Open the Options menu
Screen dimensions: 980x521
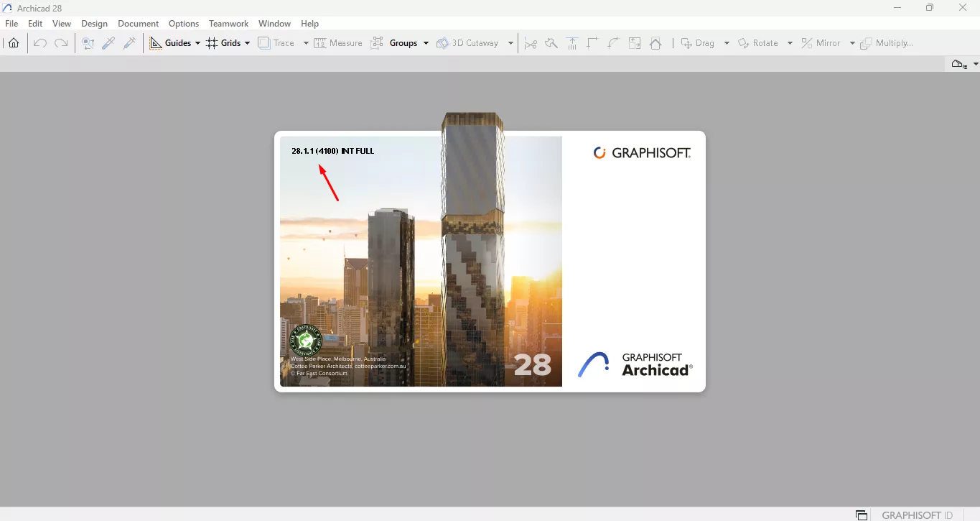pos(184,24)
